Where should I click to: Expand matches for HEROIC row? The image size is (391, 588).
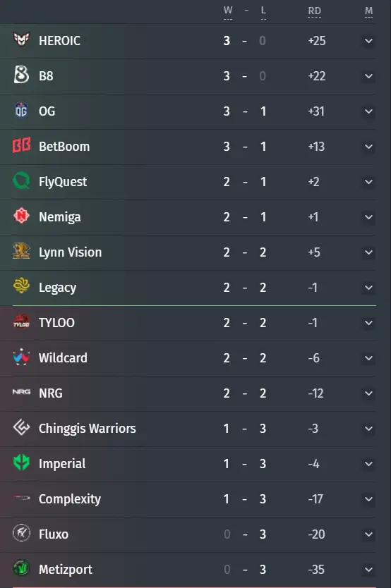(369, 41)
